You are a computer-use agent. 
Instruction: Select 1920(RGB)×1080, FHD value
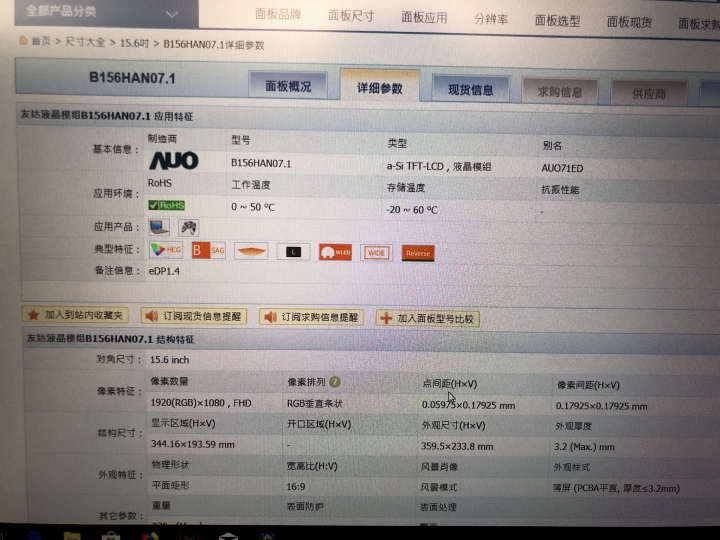tap(201, 403)
